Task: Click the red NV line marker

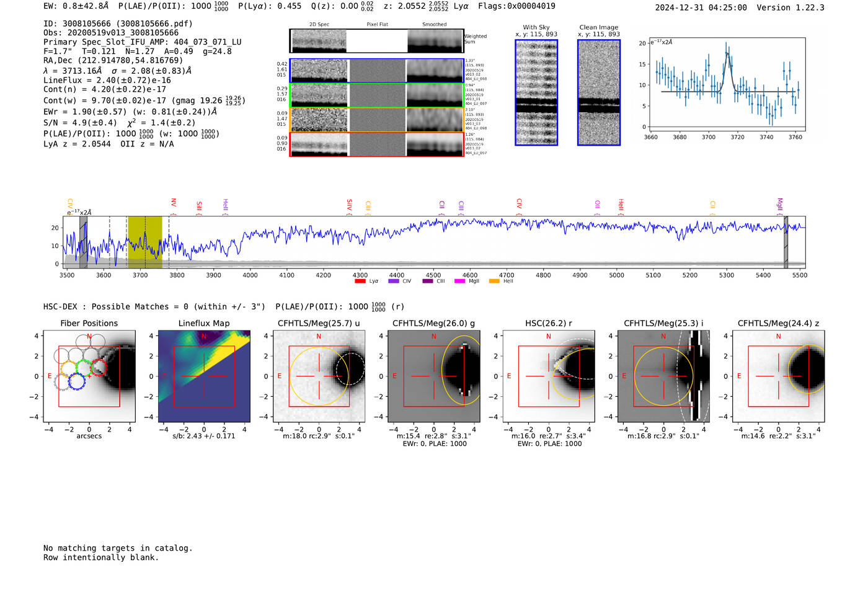Action: pyautogui.click(x=174, y=206)
